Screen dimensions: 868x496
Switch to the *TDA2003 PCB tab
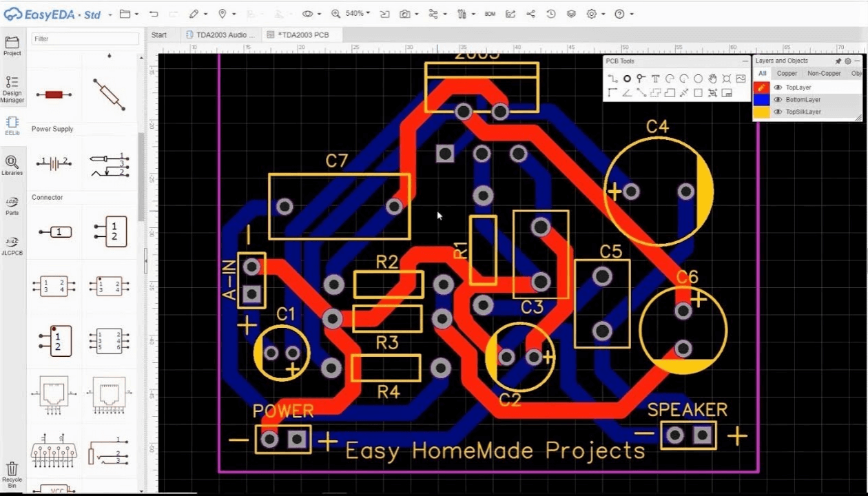point(302,34)
